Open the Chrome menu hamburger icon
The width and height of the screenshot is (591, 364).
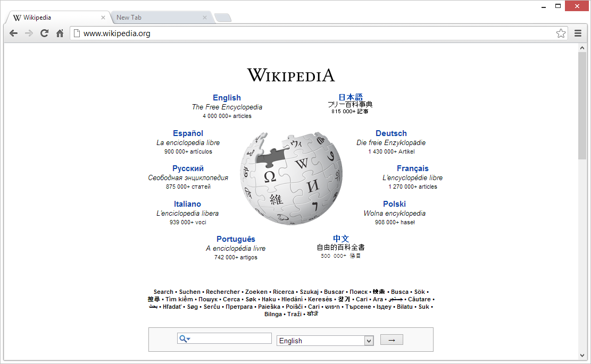tap(577, 33)
